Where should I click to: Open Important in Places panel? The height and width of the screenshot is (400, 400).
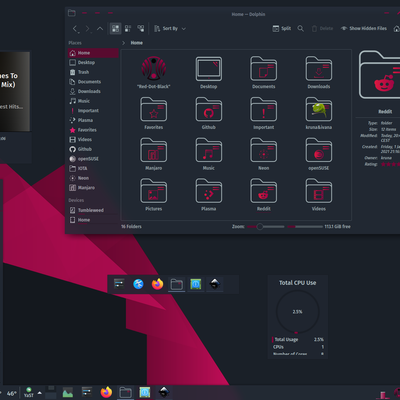[x=93, y=111]
